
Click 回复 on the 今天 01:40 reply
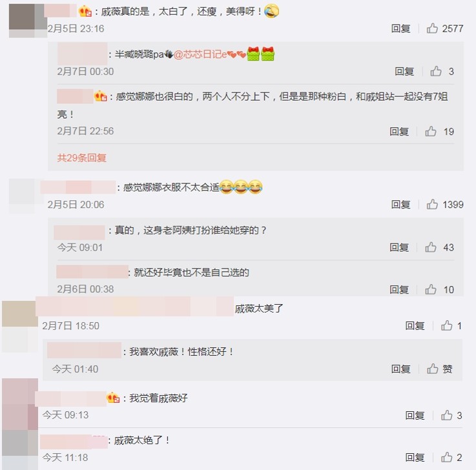400,369
